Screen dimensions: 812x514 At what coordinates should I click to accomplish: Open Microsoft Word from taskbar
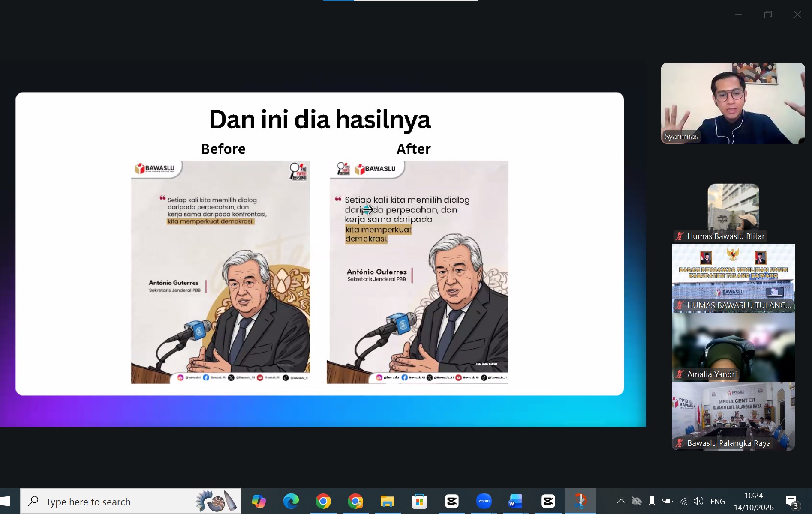(x=516, y=501)
